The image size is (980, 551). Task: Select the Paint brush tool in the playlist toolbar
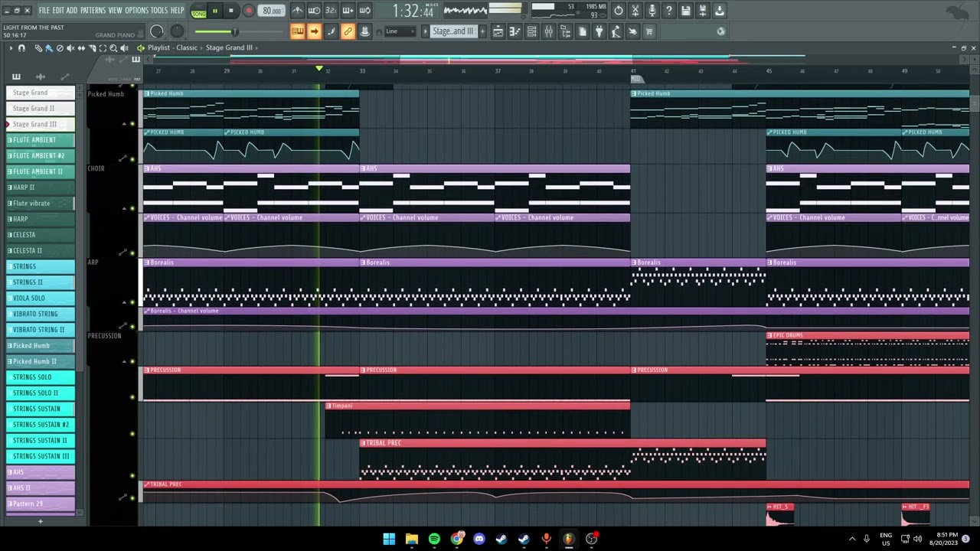(x=49, y=48)
